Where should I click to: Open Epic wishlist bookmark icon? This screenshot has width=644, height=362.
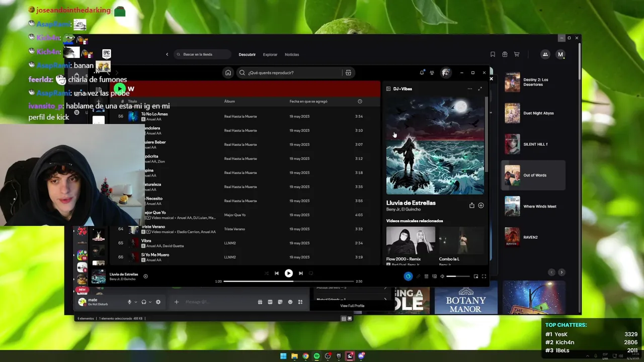coord(493,54)
